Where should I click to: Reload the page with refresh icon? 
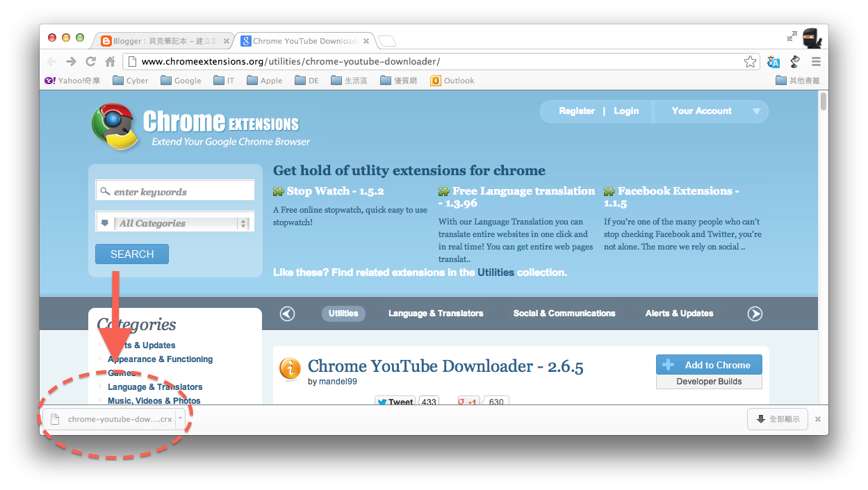tap(90, 62)
